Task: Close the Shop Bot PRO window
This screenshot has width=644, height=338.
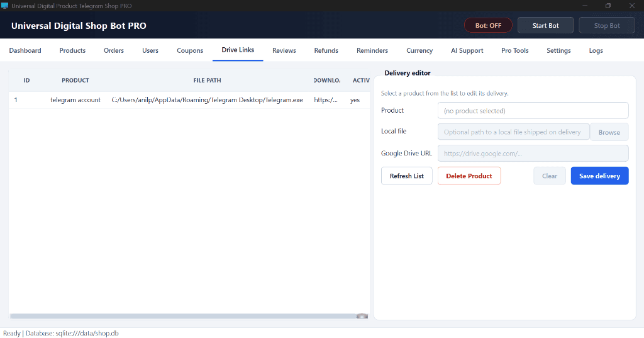Action: click(x=631, y=6)
